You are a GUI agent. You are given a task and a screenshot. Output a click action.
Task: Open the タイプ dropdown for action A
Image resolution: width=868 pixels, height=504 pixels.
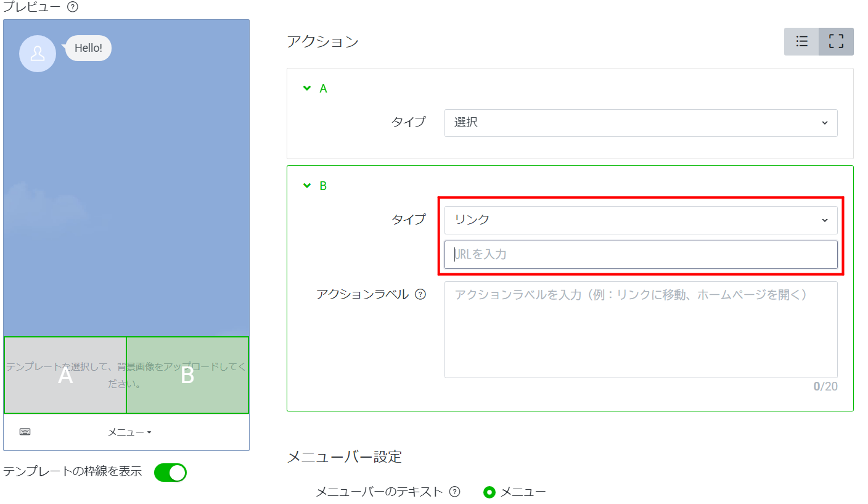(x=641, y=123)
